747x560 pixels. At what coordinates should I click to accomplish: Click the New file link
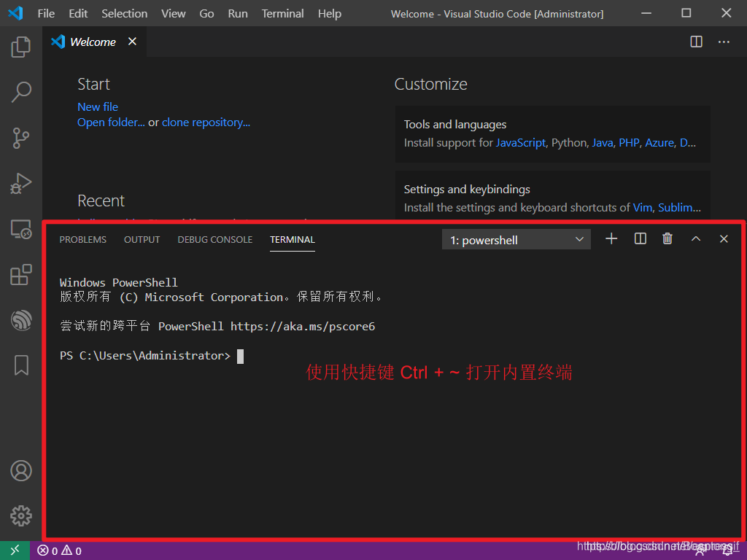coord(98,106)
